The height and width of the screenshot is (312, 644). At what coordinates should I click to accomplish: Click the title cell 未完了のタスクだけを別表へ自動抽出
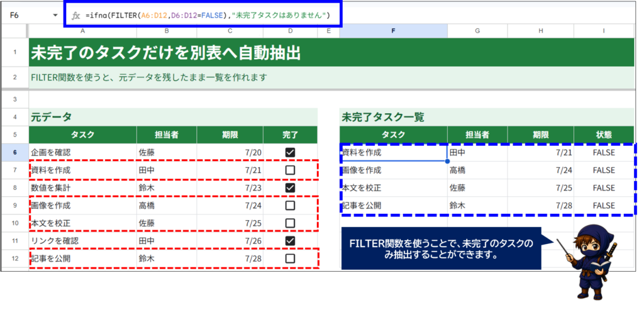click(331, 52)
